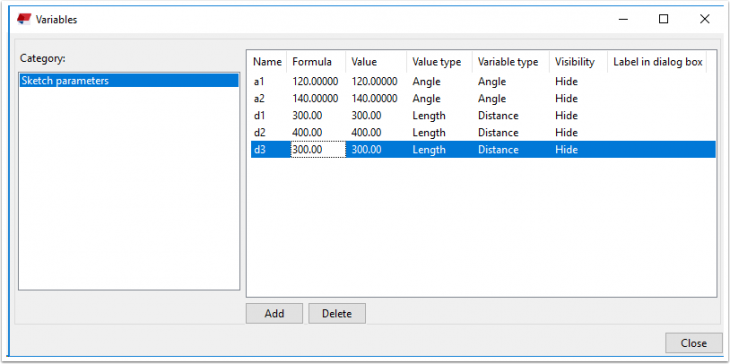Click the Distance variable type of d3
Viewport: 730px width, 364px height.
click(x=498, y=150)
